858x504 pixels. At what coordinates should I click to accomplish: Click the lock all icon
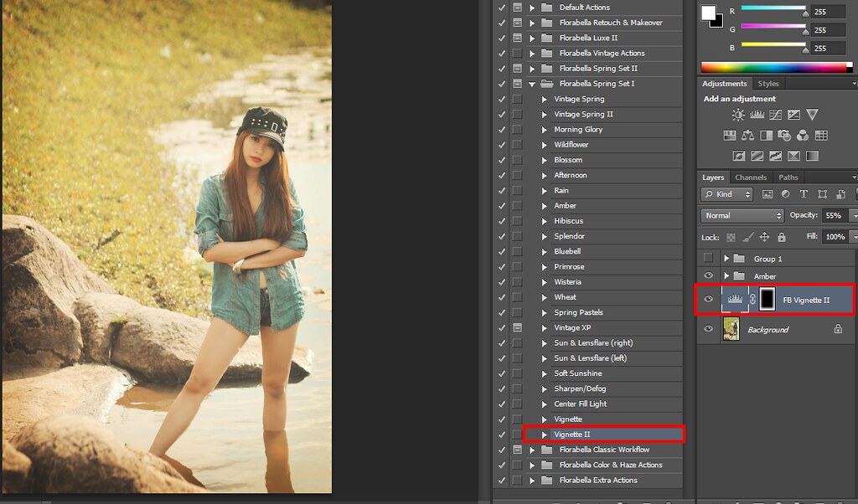[x=781, y=238]
